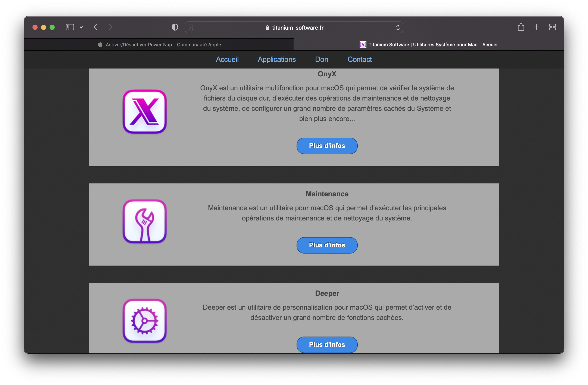Click the Reader view icon in the address bar
The height and width of the screenshot is (385, 588).
point(191,27)
